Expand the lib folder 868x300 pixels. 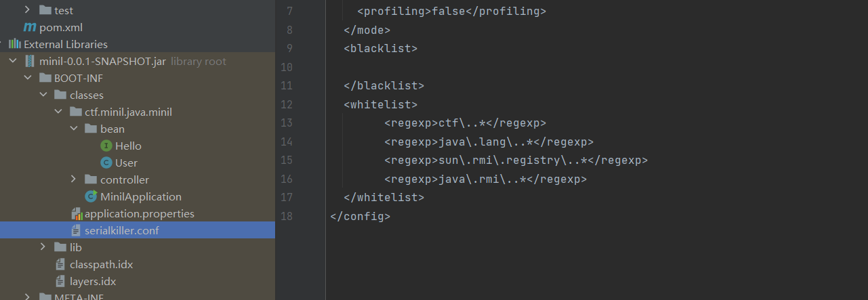(x=43, y=248)
